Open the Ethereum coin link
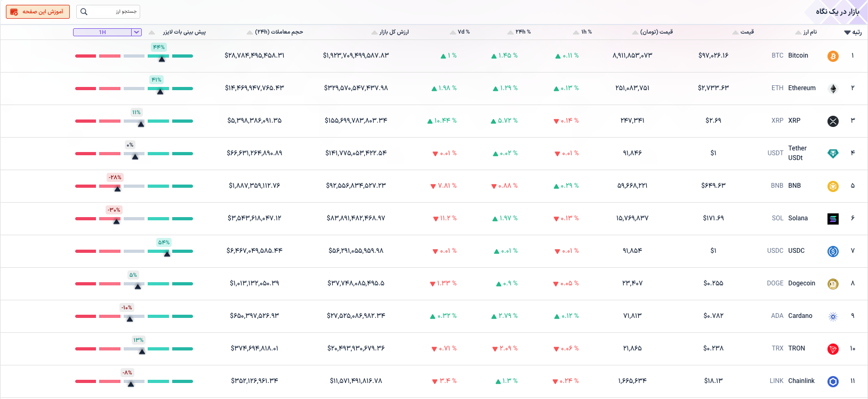This screenshot has width=868, height=399. coord(801,88)
